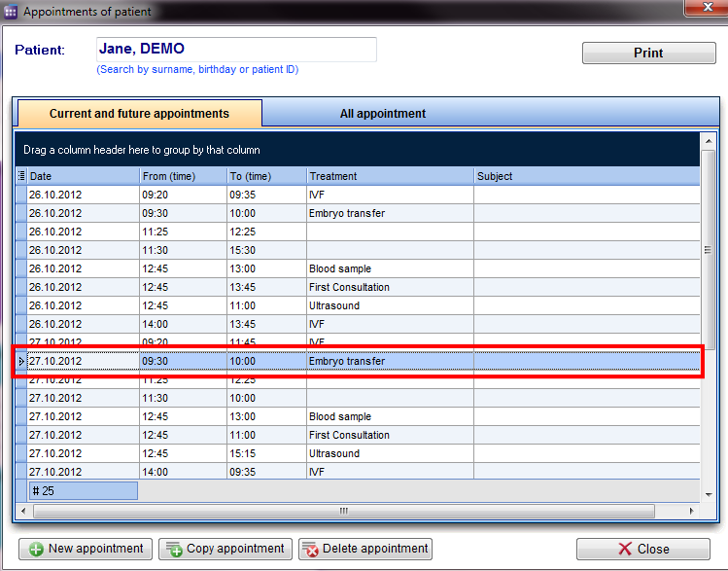Select 26.10.2012 14:00 IVF row
Image resolution: width=728 pixels, height=571 pixels.
(358, 324)
